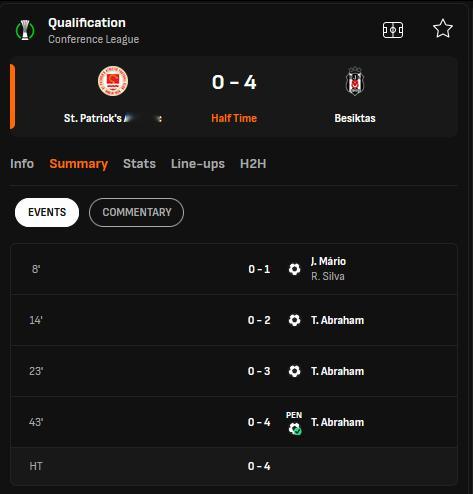Image resolution: width=473 pixels, height=494 pixels.
Task: Switch to the COMMENTARY view
Action: (136, 212)
